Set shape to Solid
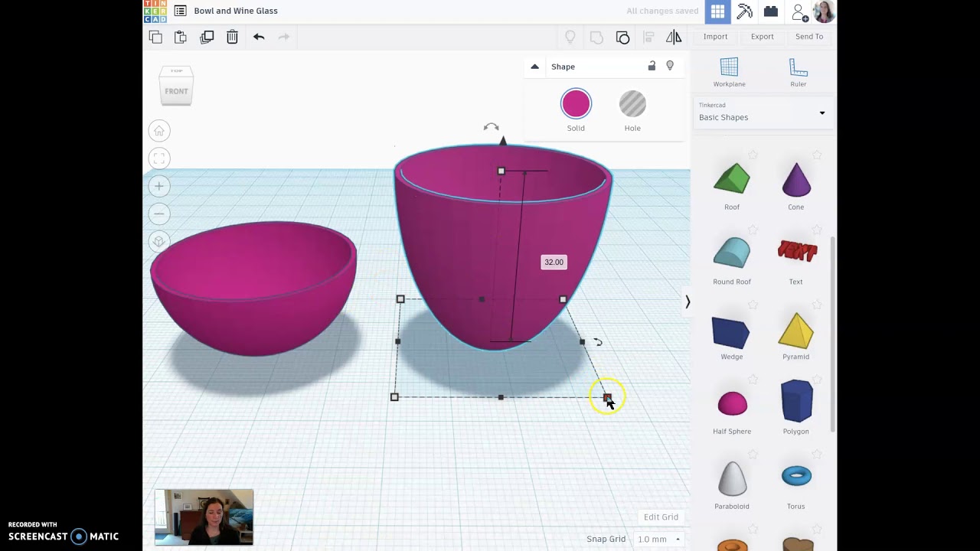 tap(576, 104)
